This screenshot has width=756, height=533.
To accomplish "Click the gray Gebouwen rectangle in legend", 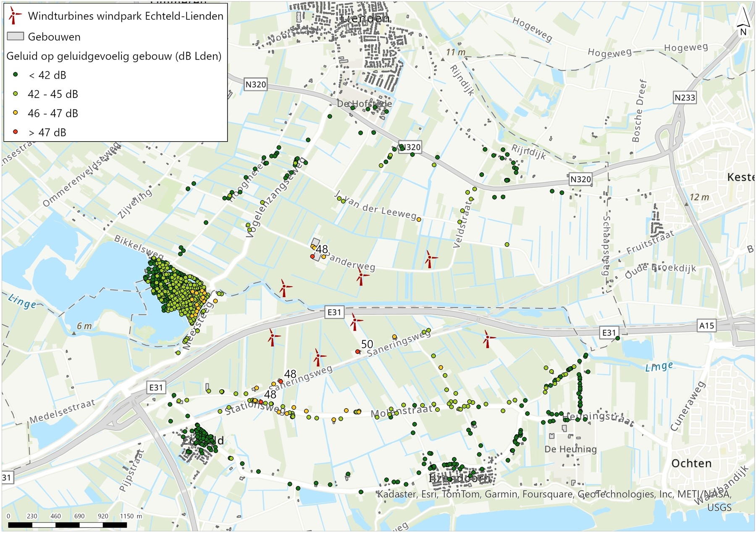I will click(x=15, y=37).
